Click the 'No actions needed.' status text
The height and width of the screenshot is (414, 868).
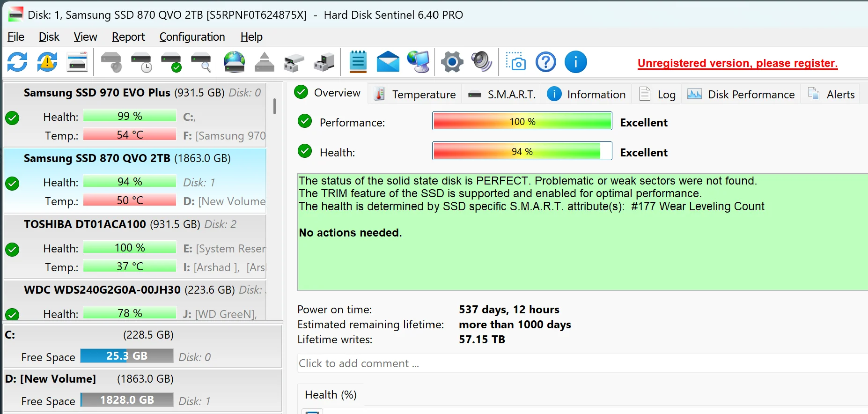350,233
